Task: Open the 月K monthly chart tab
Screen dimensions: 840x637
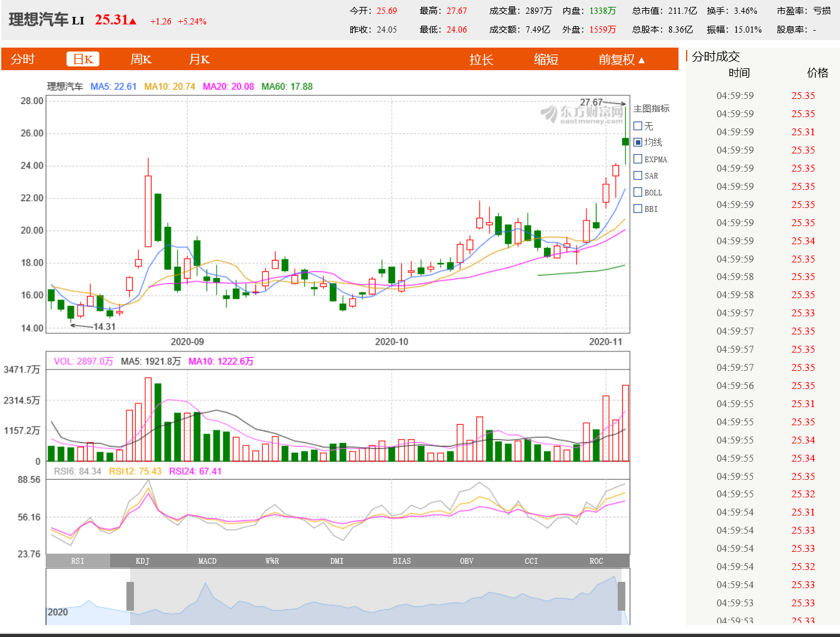Action: pos(199,60)
